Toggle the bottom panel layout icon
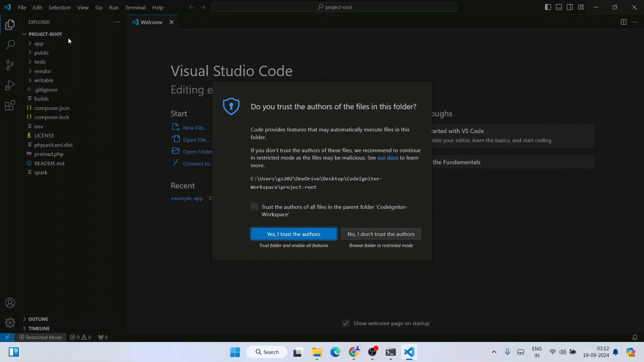 point(559,7)
